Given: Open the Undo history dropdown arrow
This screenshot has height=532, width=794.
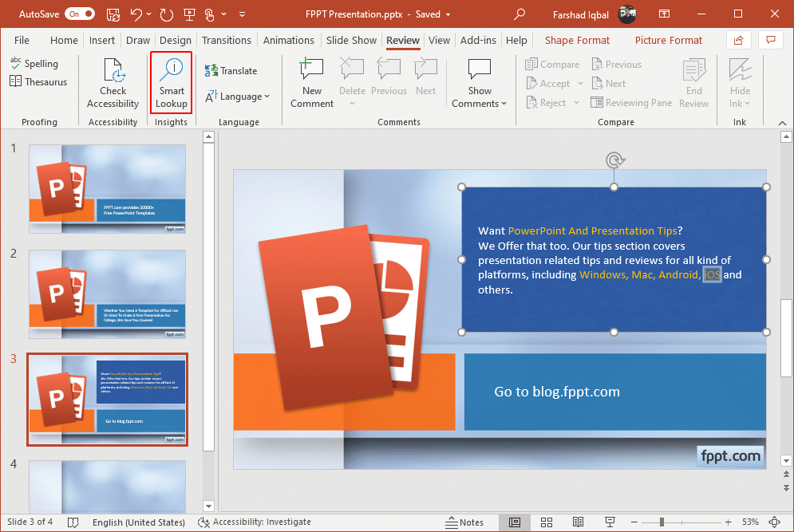Looking at the screenshot, I should [149, 14].
